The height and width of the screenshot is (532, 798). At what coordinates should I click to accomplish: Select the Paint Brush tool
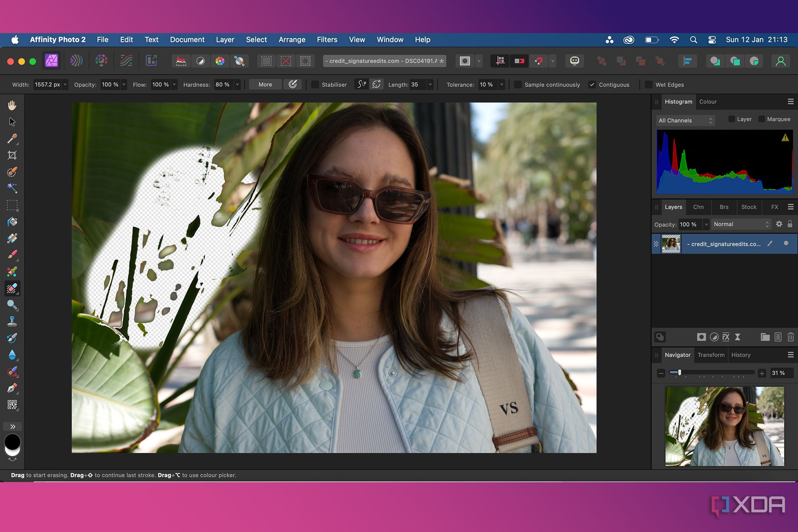click(x=12, y=255)
